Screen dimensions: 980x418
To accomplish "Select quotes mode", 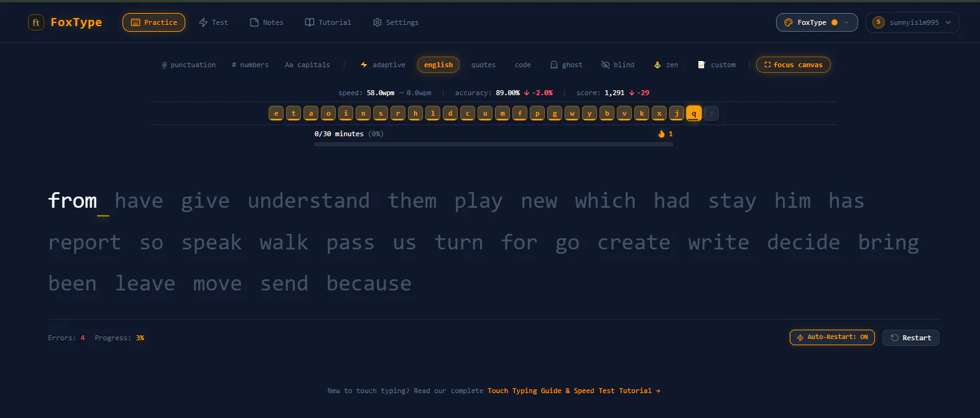I will point(483,65).
